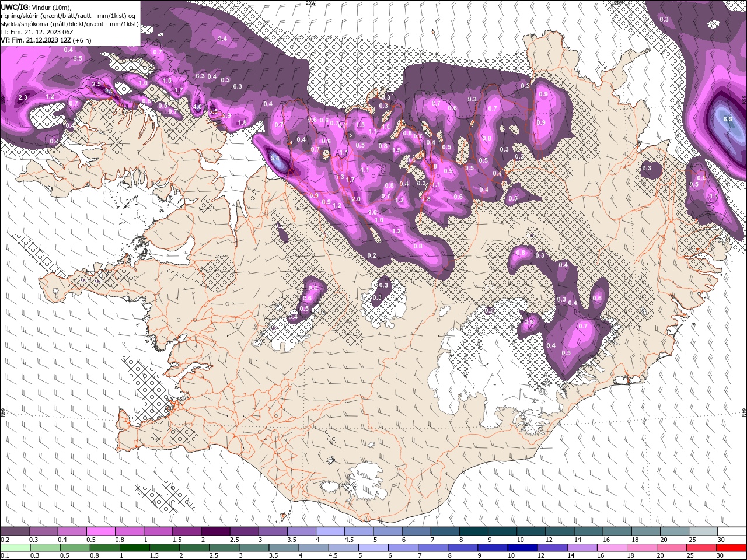Pick the darkest green 1–1.5 swatch, lower legend
The width and height of the screenshot is (747, 560).
coord(135,547)
